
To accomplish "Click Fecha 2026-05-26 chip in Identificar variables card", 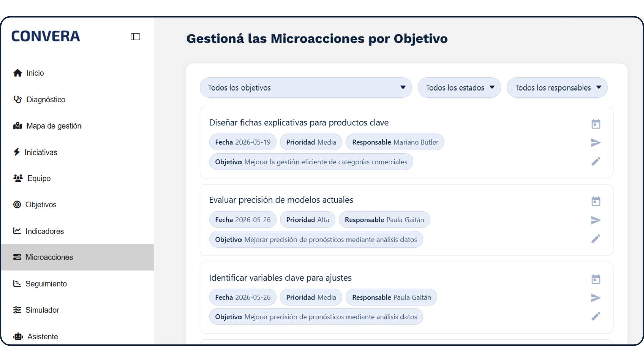I will tap(243, 297).
